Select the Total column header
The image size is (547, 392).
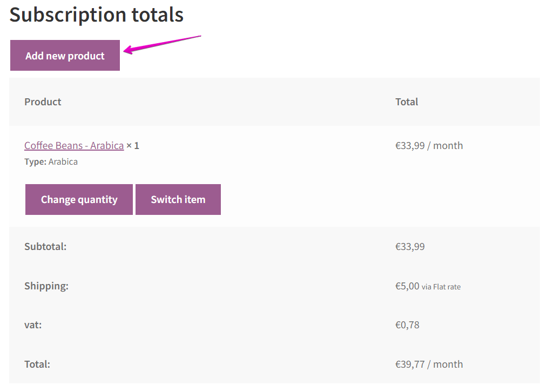click(x=407, y=102)
